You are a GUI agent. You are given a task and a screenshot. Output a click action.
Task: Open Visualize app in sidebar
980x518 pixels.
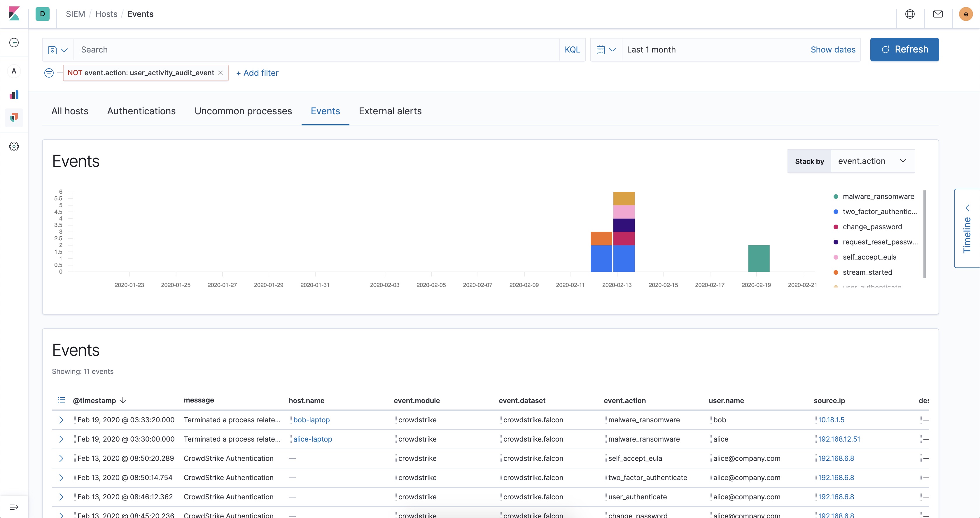(14, 95)
